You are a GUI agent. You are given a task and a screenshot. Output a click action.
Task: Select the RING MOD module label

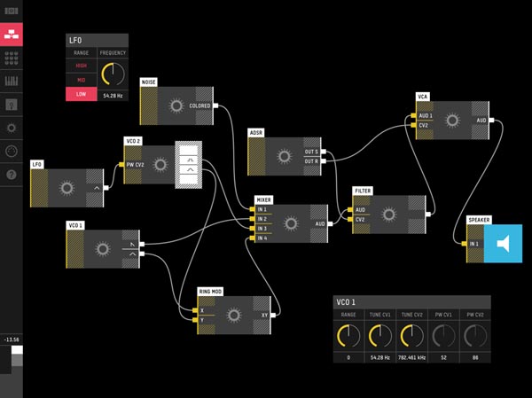[x=210, y=292]
